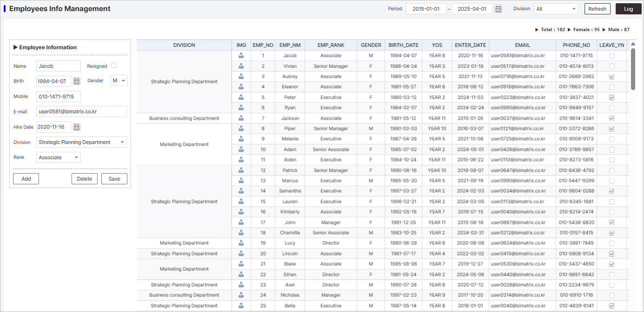
Task: Click the profile image icon for Ryan
Action: (241, 108)
